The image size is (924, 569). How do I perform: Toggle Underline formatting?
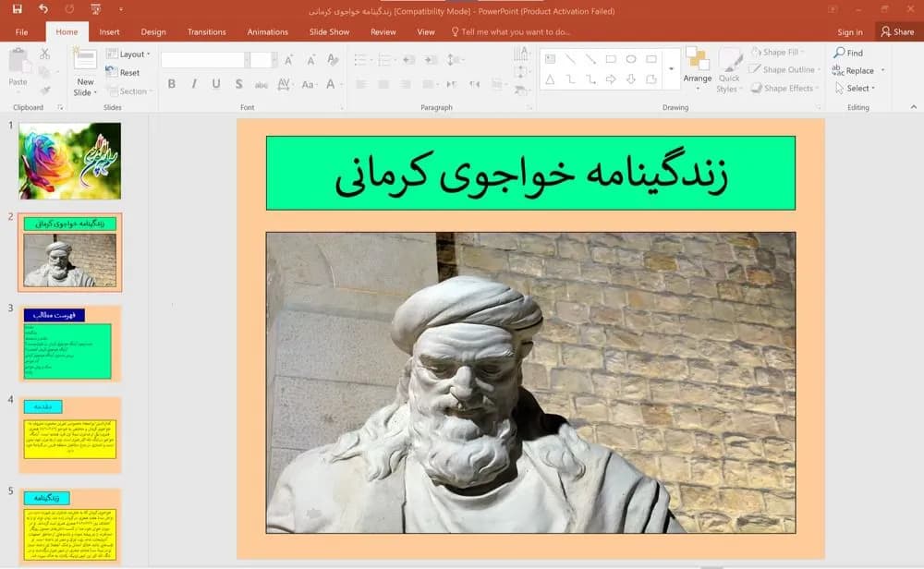pyautogui.click(x=216, y=84)
